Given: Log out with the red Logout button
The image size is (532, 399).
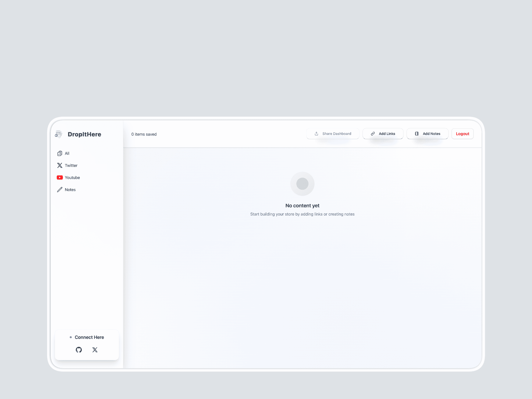Looking at the screenshot, I should click(x=462, y=134).
